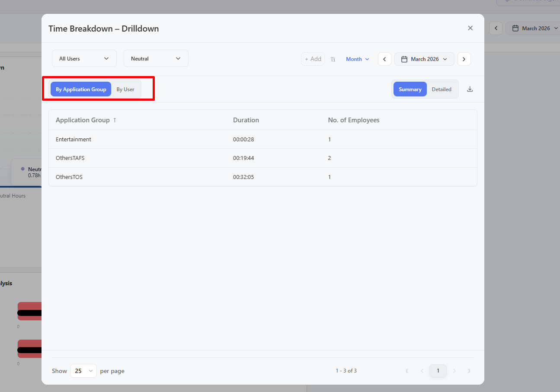
Task: Switch to the By User tab
Action: (x=125, y=89)
